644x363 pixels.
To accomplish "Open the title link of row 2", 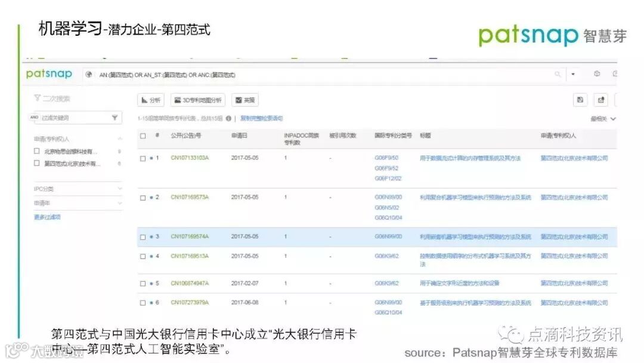I will pyautogui.click(x=475, y=198).
